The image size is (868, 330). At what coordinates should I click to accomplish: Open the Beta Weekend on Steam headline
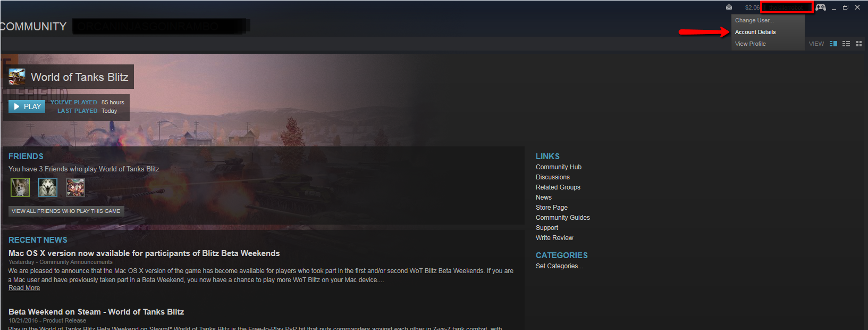pos(96,312)
